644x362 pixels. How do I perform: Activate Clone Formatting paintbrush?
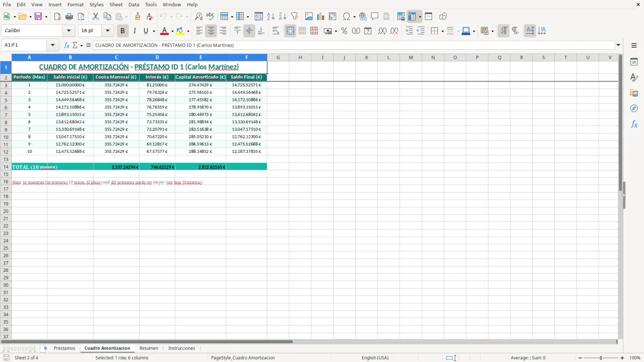point(138,17)
